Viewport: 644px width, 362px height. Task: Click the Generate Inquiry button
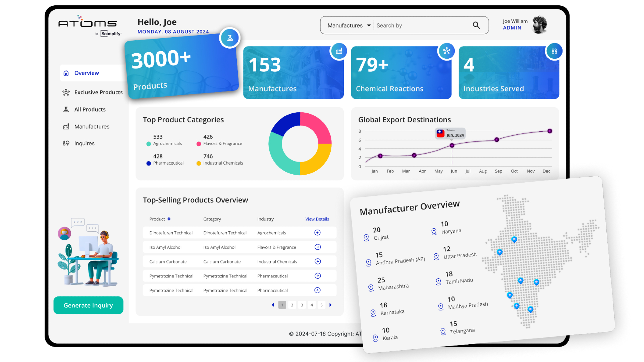click(x=88, y=305)
